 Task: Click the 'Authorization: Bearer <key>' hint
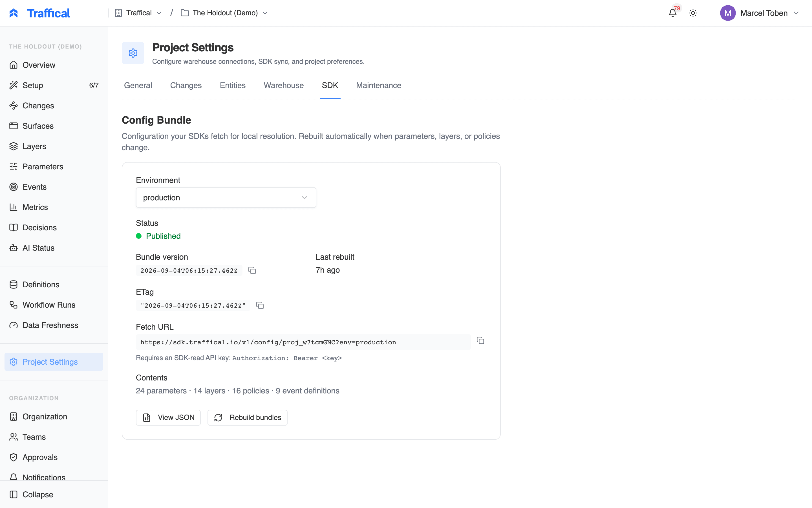(x=287, y=358)
